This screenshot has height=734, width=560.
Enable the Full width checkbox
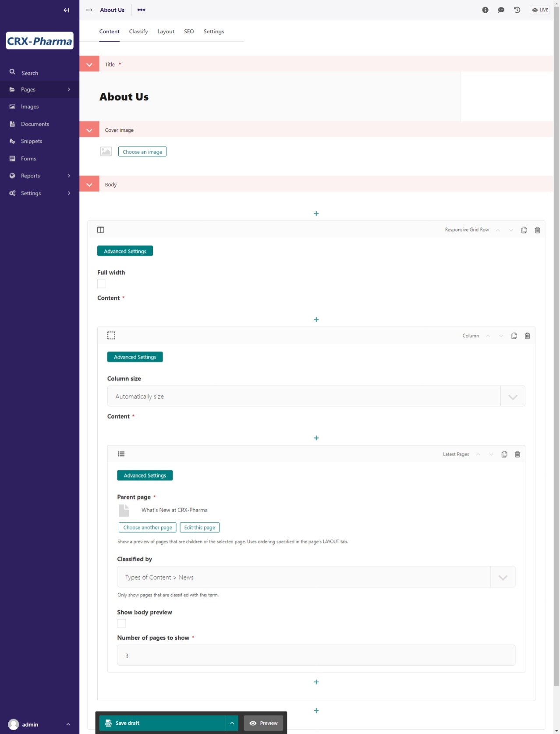pyautogui.click(x=102, y=284)
